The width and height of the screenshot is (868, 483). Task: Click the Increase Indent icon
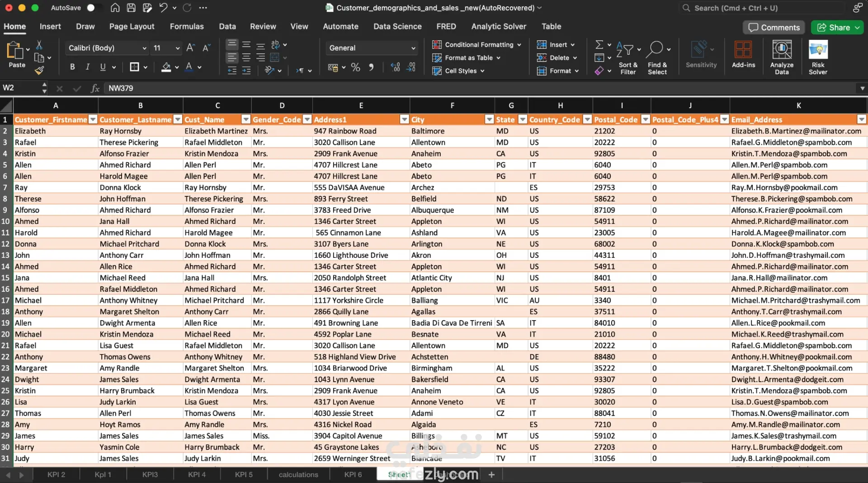246,71
